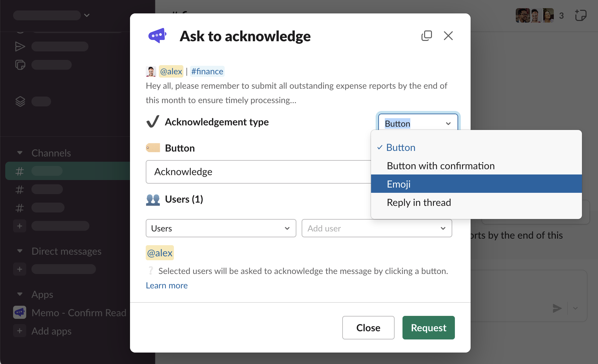
Task: Collapse the Direct messages section
Action: (x=20, y=251)
